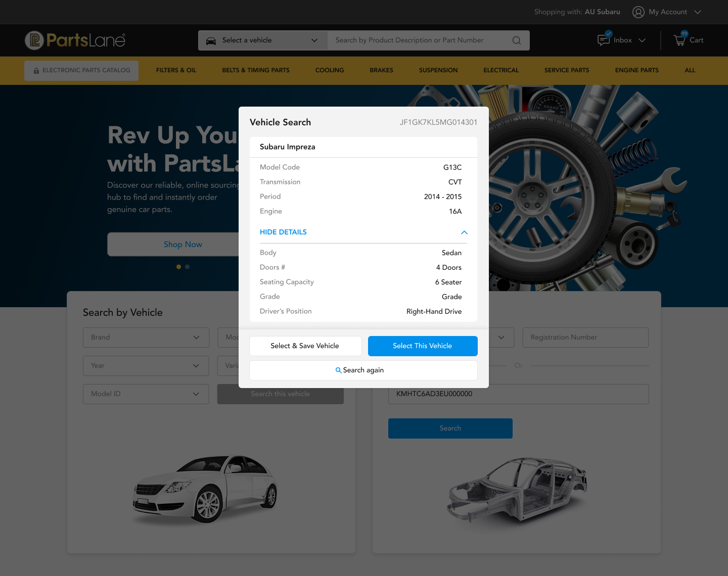Click 6 Seater value
The width and height of the screenshot is (728, 576).
pos(448,282)
